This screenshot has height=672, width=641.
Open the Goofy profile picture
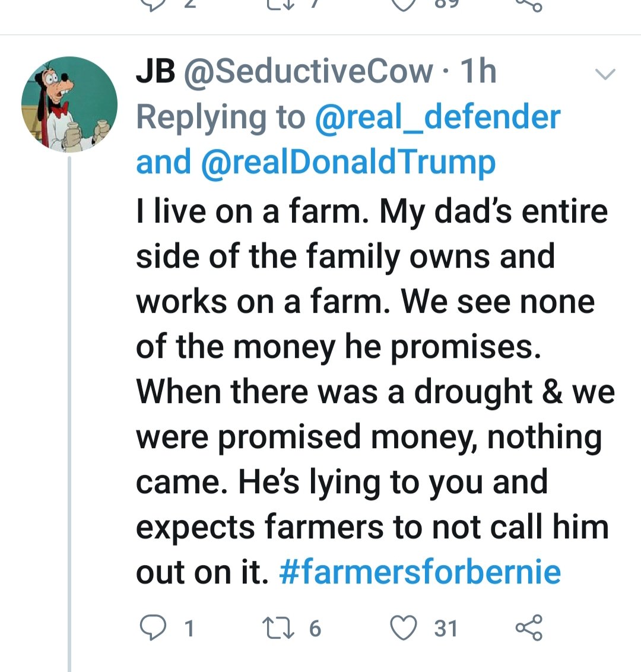(x=69, y=104)
